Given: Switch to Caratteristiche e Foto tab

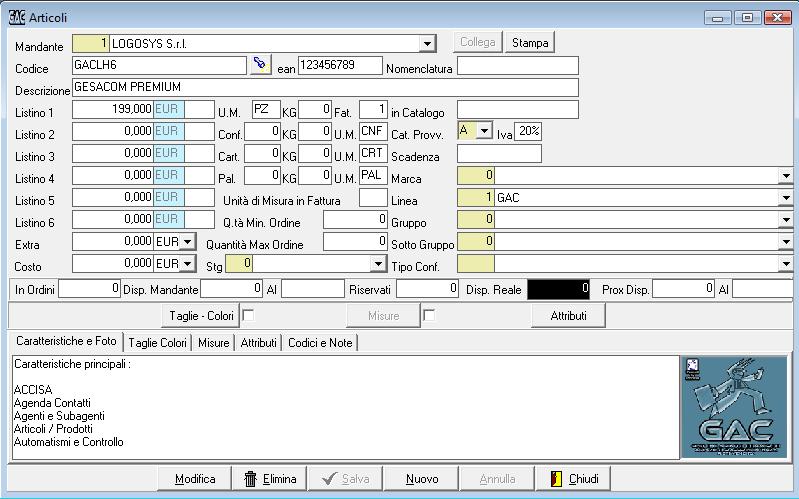Looking at the screenshot, I should (66, 341).
